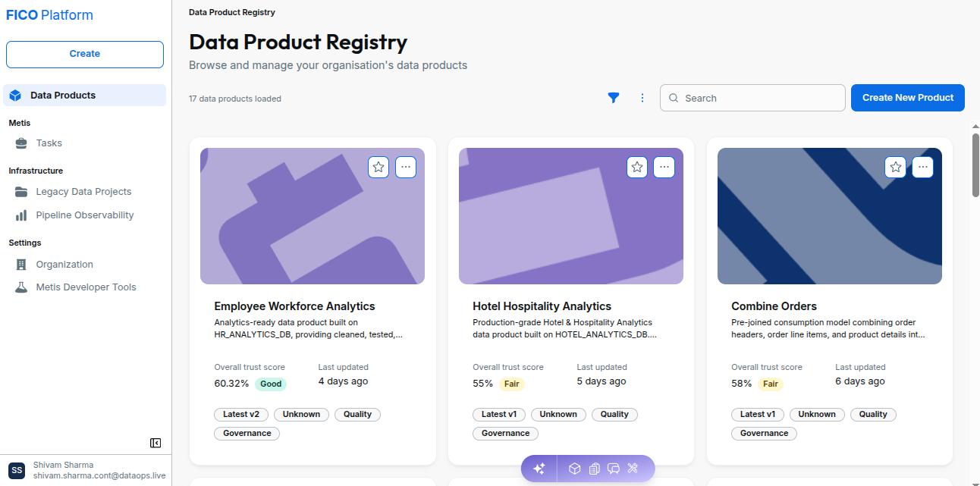Click the Legacy Data Projects folder icon

coord(21,192)
